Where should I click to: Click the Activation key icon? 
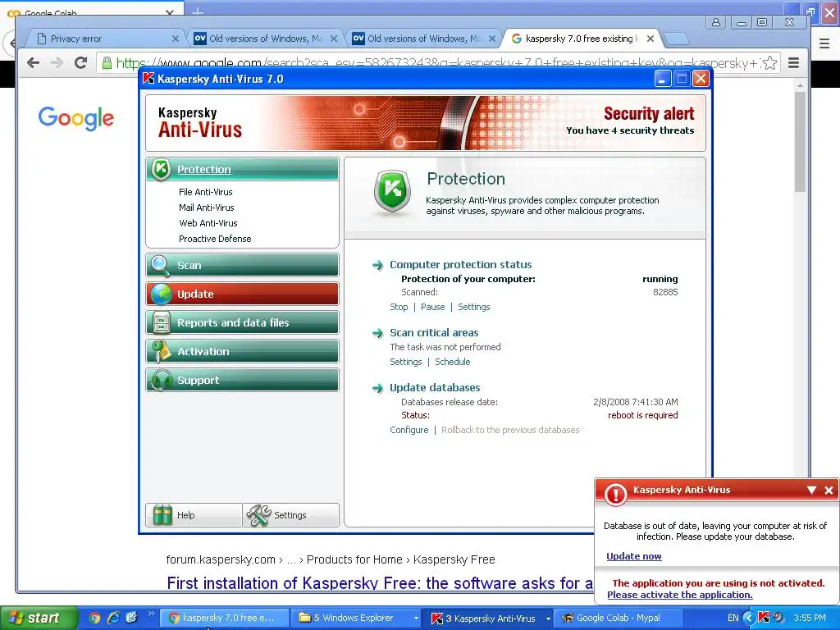160,351
